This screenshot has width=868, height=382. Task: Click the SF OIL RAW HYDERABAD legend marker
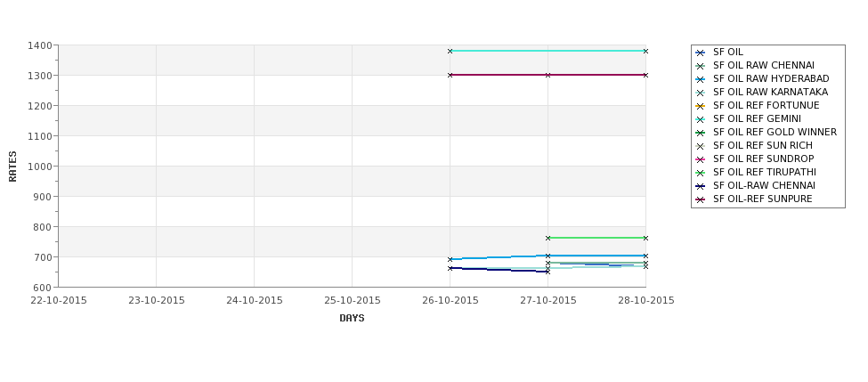click(x=701, y=80)
